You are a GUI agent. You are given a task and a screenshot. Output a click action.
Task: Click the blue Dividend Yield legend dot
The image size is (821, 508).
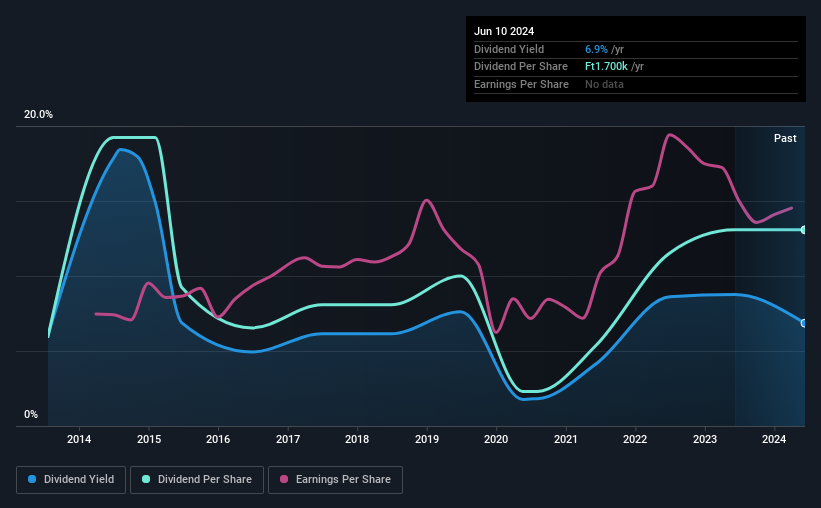point(32,479)
